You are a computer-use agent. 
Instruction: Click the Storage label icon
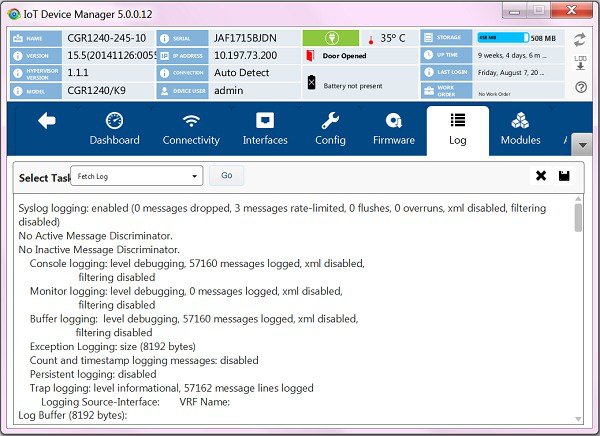click(x=429, y=38)
